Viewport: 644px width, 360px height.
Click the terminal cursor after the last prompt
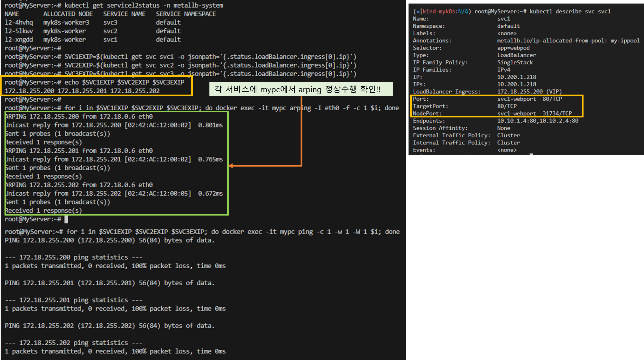click(66, 219)
